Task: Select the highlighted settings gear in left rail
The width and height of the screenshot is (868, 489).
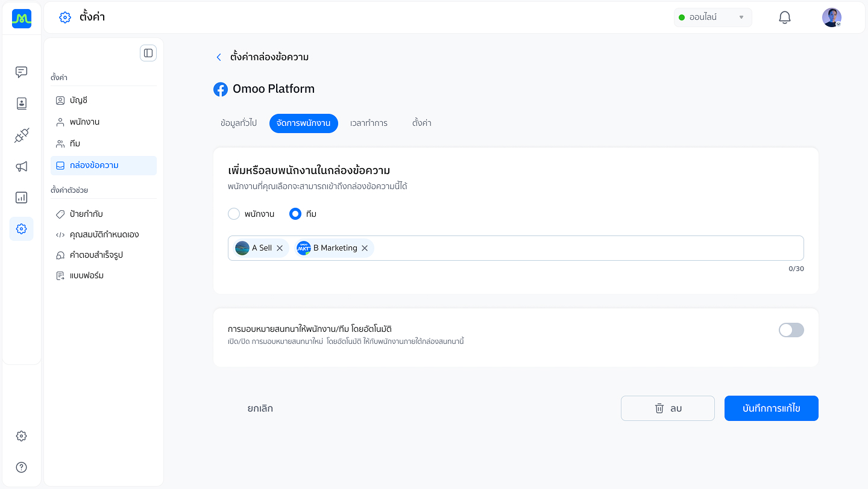Action: tap(22, 229)
